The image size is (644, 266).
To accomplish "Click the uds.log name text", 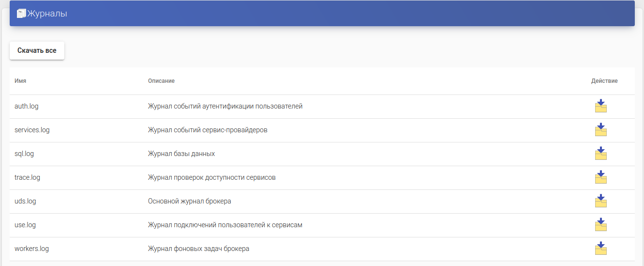I will [25, 201].
